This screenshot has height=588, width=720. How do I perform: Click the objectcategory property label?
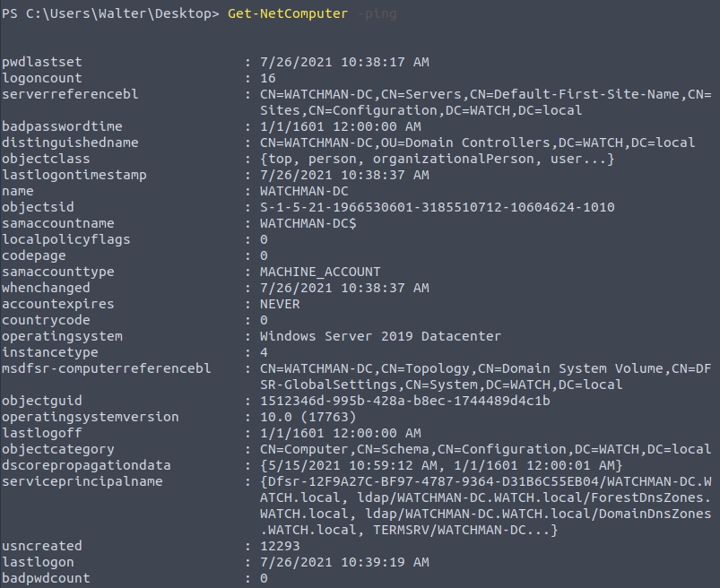point(58,449)
